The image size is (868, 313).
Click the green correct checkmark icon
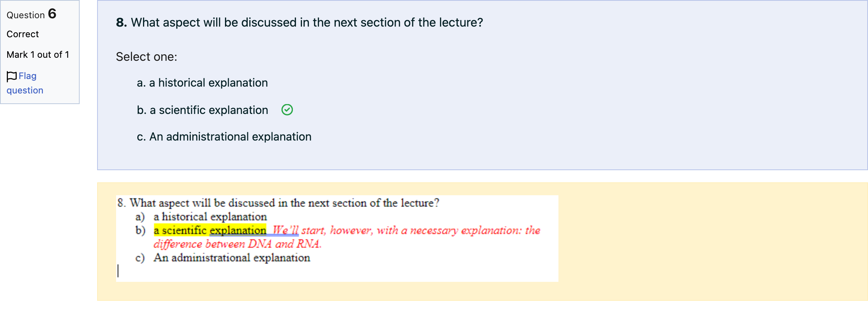click(287, 110)
